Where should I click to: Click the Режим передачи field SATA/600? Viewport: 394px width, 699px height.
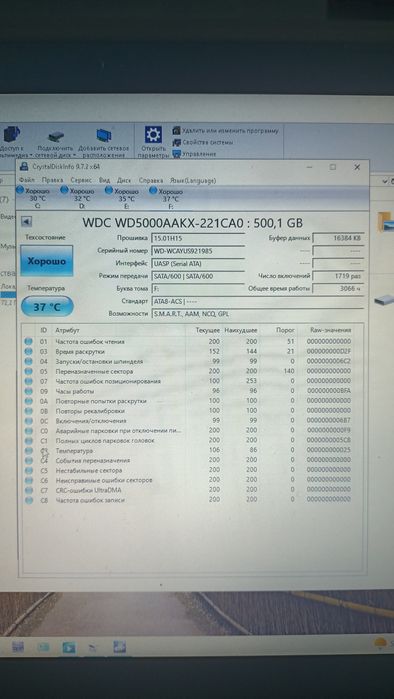pyautogui.click(x=197, y=276)
